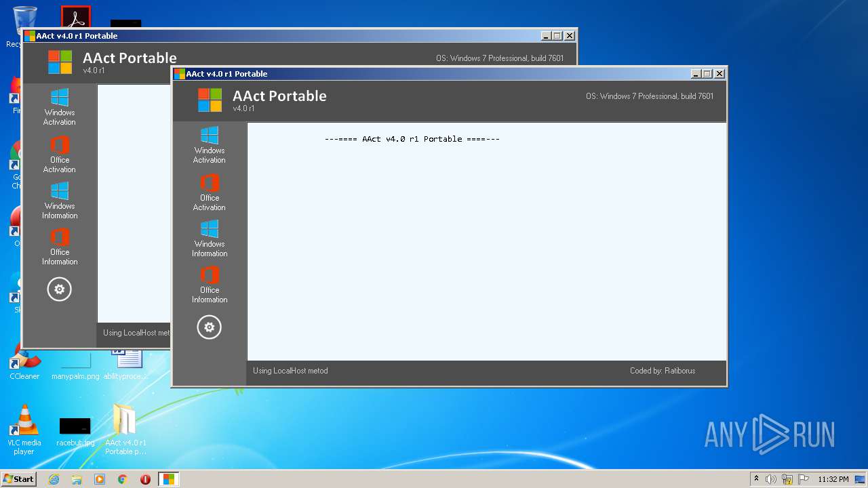This screenshot has width=868, height=488.
Task: Select Windows Activation in back AAct window
Action: point(60,107)
